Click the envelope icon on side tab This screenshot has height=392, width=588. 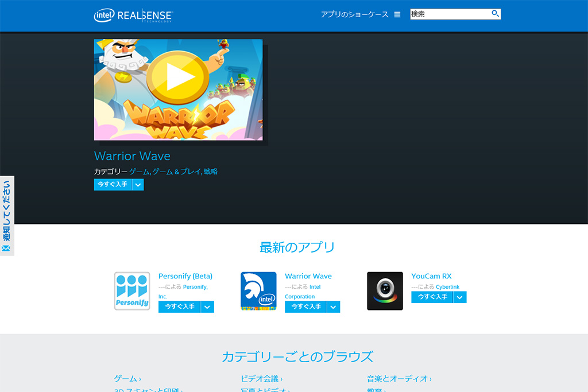(x=6, y=249)
